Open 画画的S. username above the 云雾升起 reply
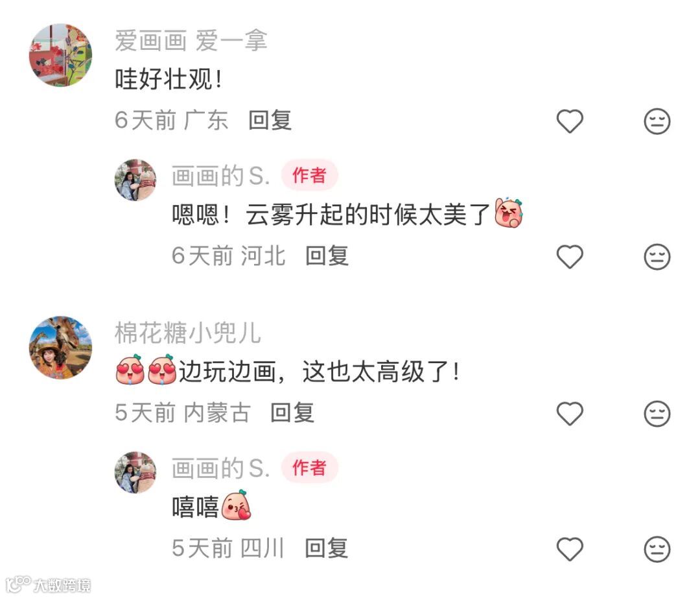This screenshot has height=598, width=700. tap(221, 176)
